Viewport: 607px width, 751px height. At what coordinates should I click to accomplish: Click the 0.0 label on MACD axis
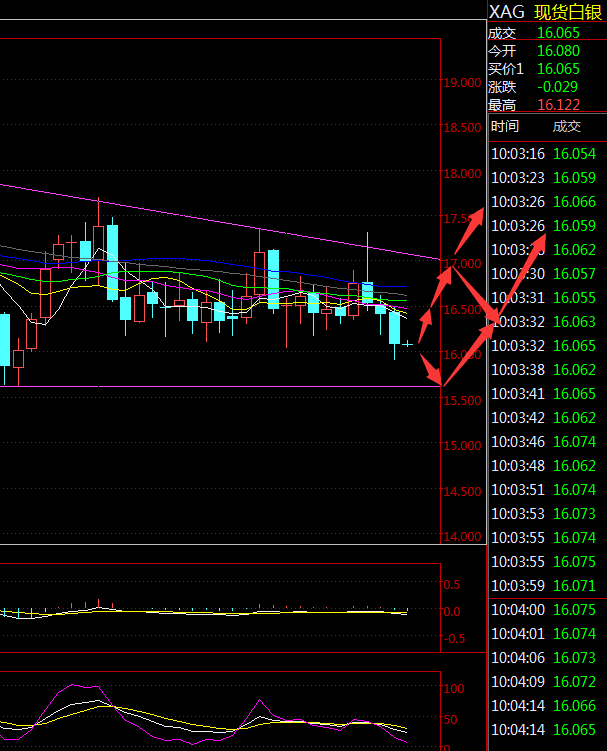(452, 612)
